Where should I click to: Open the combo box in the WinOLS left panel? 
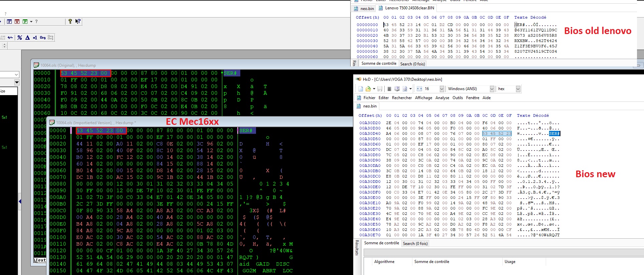tap(9, 74)
